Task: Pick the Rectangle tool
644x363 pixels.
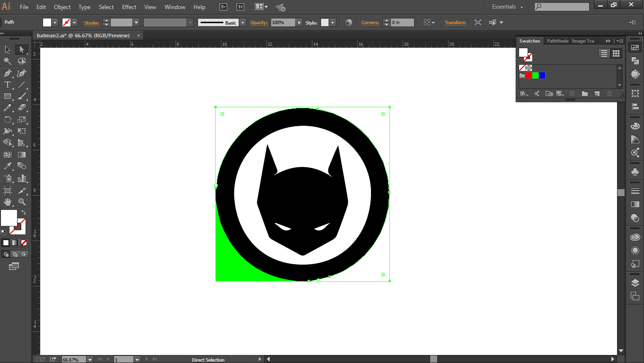Action: (7, 96)
